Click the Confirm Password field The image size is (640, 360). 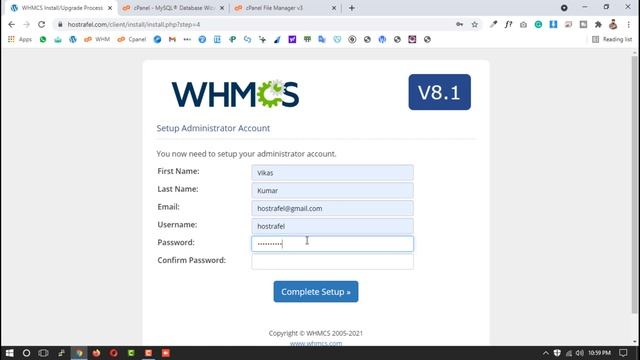pos(332,262)
